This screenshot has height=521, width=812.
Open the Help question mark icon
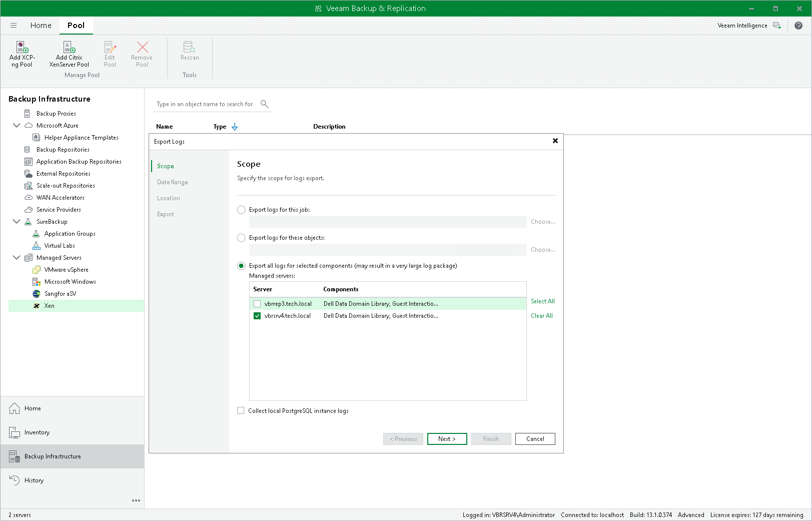pyautogui.click(x=798, y=26)
